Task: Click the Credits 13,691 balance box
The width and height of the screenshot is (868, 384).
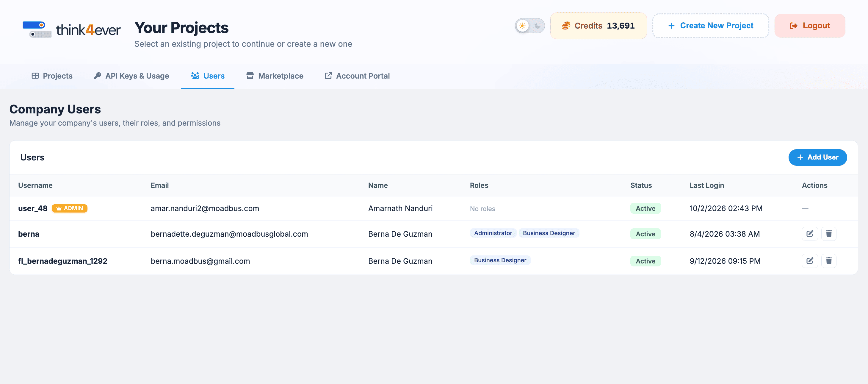Action: click(x=598, y=26)
